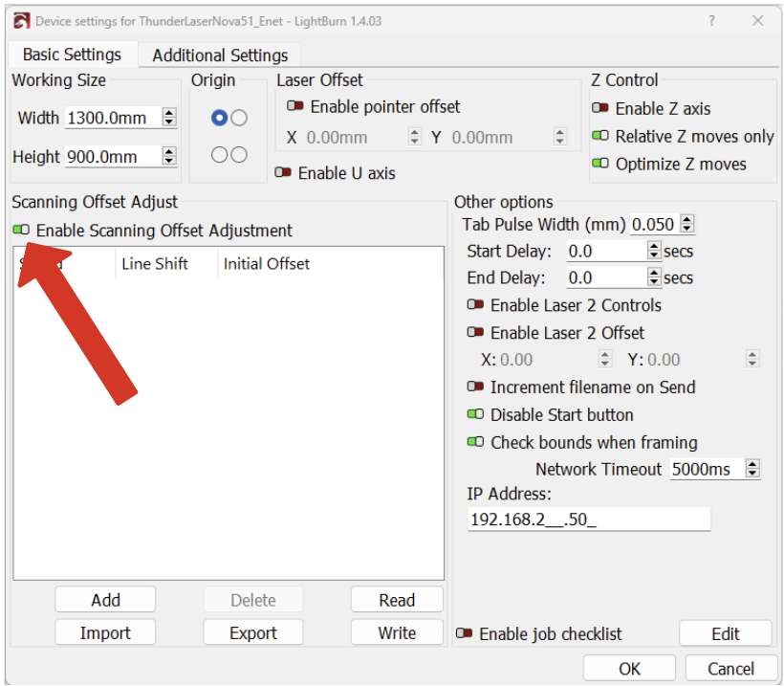The image size is (784, 686).
Task: Adjust the Laser Offset Y spinner
Action: pos(560,137)
